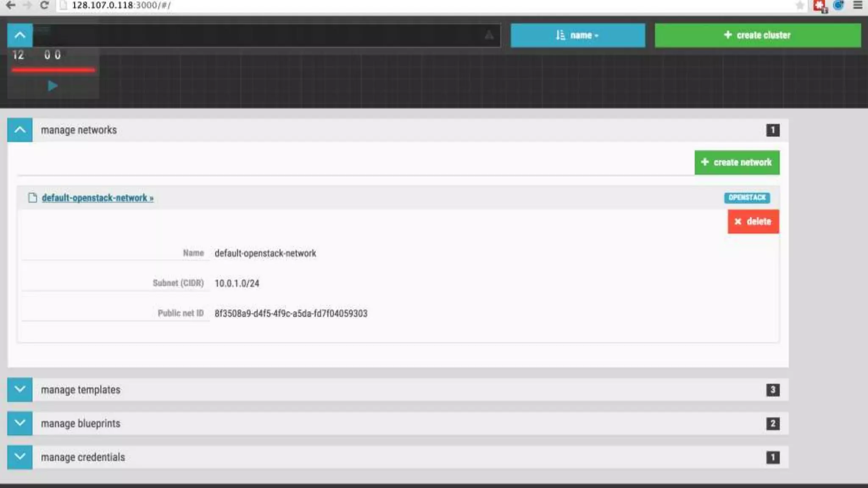The height and width of the screenshot is (488, 868).
Task: Click the browser back arrow
Action: click(x=11, y=5)
